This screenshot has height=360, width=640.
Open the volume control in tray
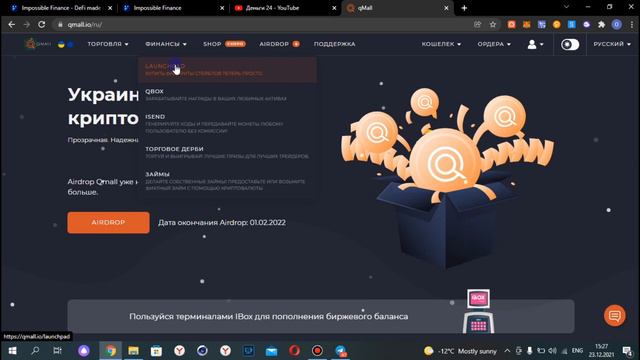552,351
